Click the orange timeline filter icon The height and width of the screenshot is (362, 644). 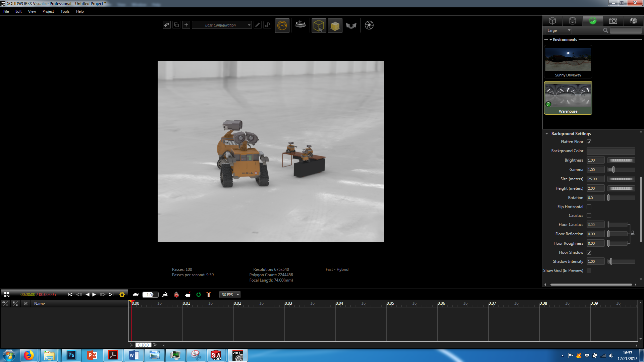coord(209,295)
